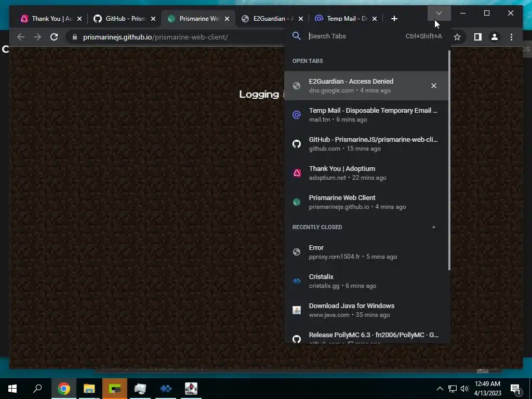Click the Java favicon in recently closed
Screen dimensions: 532x399
[297, 310]
